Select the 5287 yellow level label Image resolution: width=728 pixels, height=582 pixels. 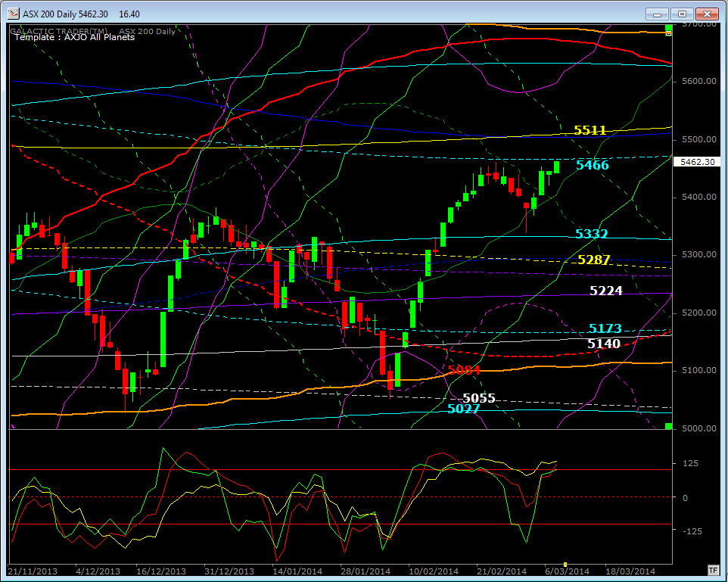click(594, 259)
